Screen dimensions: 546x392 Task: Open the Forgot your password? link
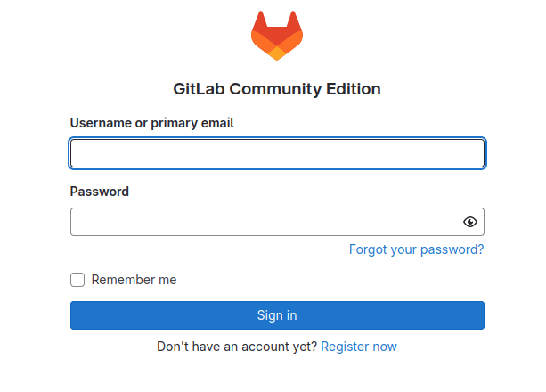tap(417, 249)
